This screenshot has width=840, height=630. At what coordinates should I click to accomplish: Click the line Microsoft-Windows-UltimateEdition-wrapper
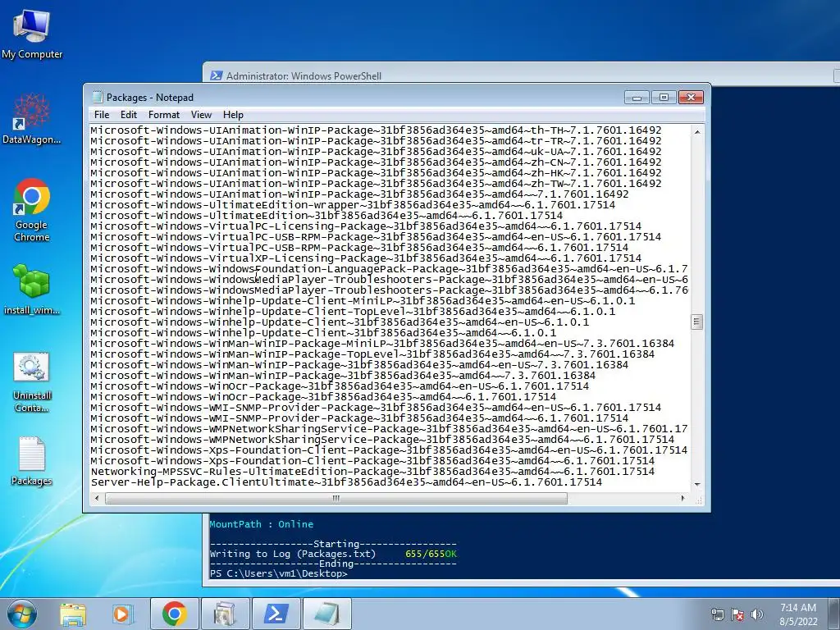pos(353,204)
